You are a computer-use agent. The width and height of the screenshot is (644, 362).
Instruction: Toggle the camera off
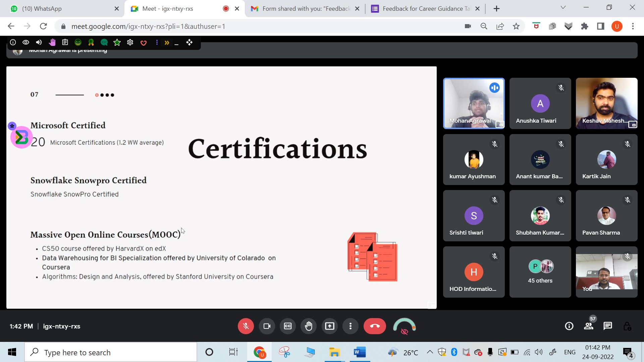point(267,326)
